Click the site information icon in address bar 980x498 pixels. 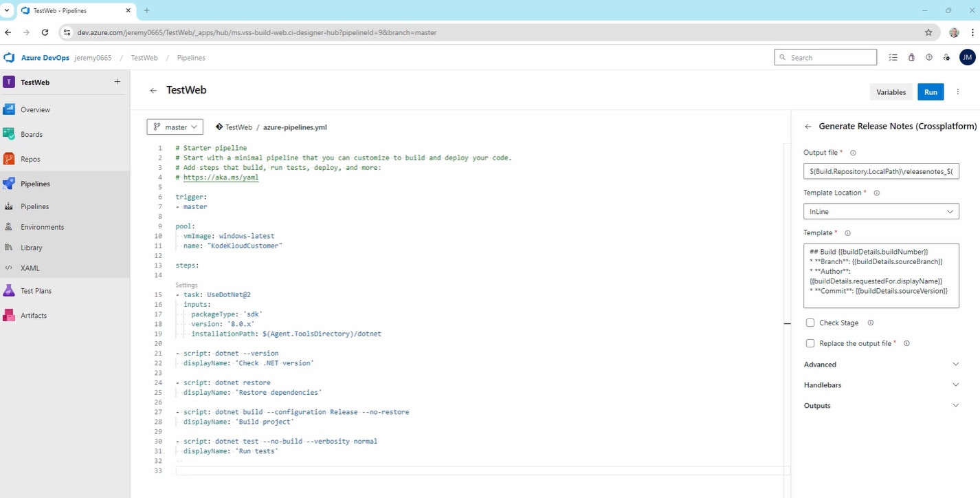[x=67, y=32]
